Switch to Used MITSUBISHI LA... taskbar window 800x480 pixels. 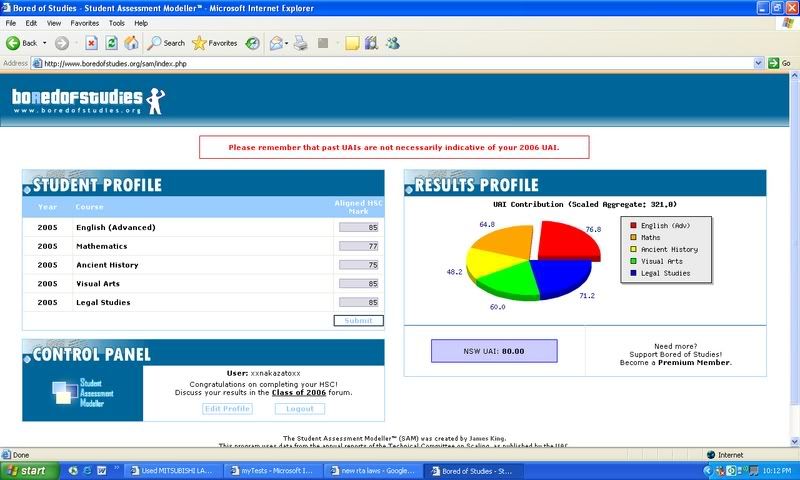(173, 471)
